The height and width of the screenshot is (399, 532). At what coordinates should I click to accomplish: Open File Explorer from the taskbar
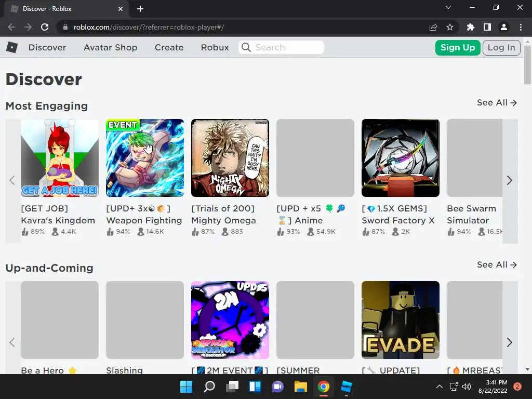click(301, 387)
